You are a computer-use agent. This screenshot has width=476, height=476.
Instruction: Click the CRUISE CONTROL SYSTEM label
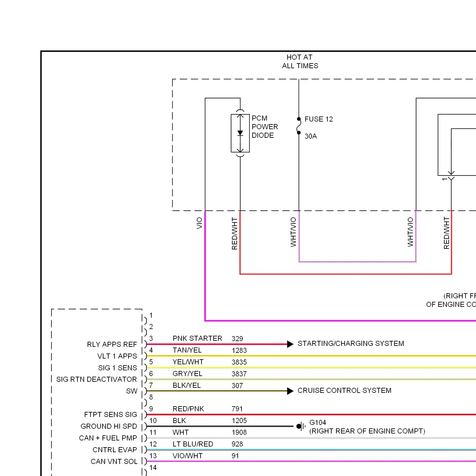pyautogui.click(x=344, y=390)
